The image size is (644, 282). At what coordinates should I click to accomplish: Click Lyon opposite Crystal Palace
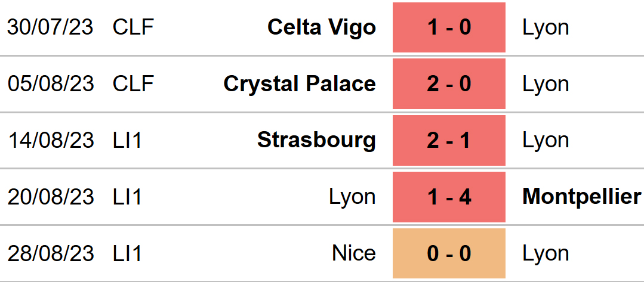coord(546,83)
